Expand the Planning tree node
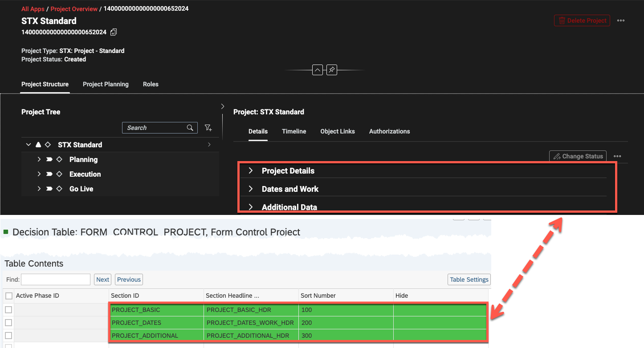 pos(39,159)
